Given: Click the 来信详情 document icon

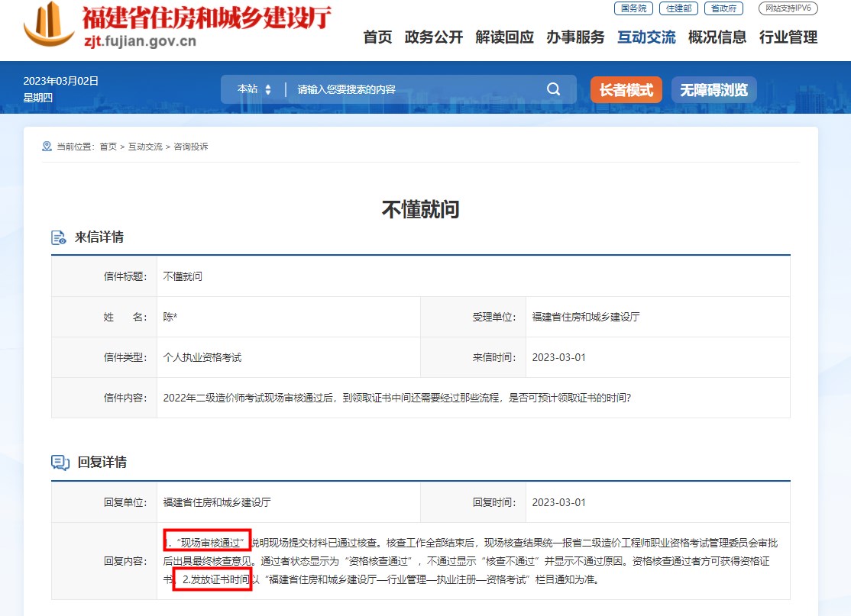Looking at the screenshot, I should click(59, 237).
